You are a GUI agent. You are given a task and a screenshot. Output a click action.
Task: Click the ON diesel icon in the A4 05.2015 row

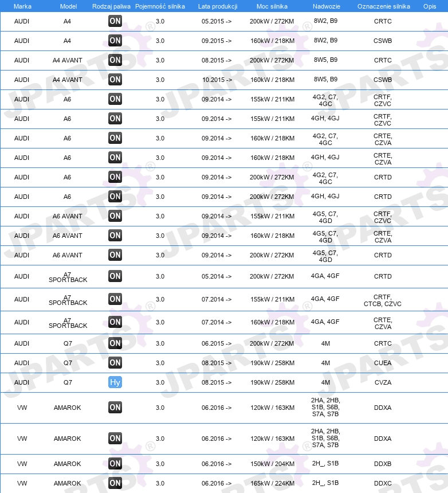[x=115, y=21]
